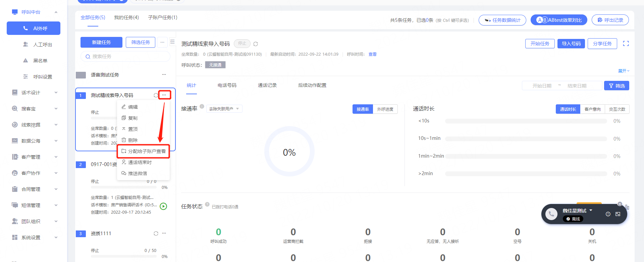Click the 人工呼出 person icon
Screen dimensions: 644x262
pos(25,44)
